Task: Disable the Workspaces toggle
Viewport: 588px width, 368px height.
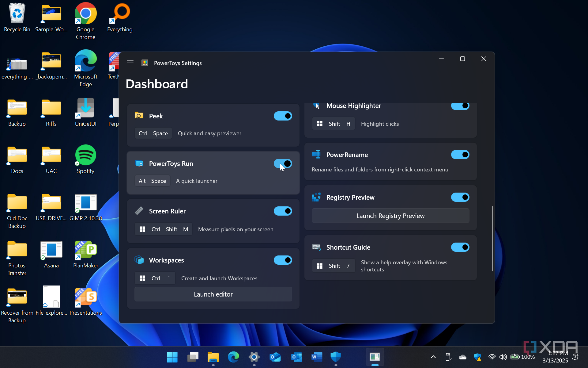Action: [283, 260]
